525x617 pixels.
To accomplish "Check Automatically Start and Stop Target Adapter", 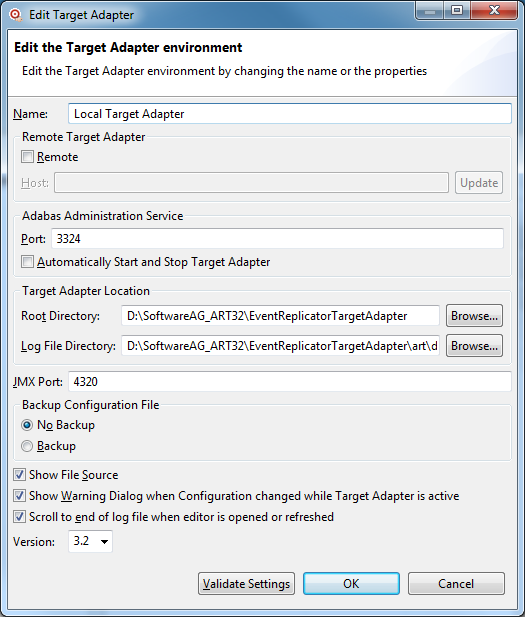I will point(27,262).
